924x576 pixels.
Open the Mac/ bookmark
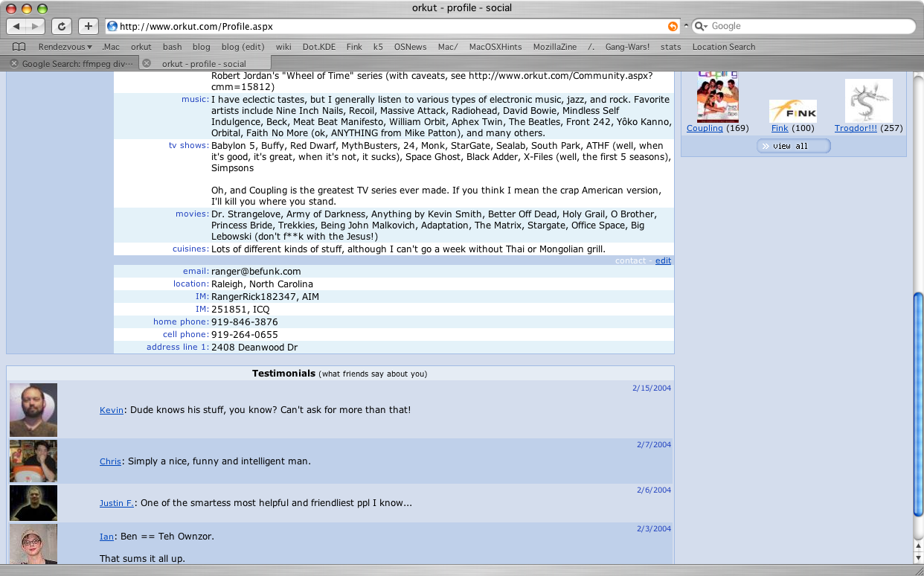(x=448, y=47)
